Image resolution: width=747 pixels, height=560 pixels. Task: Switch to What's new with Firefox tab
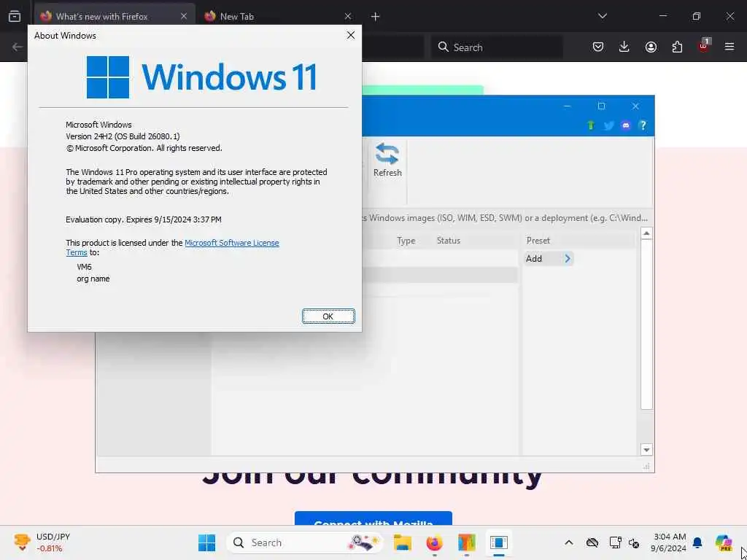point(115,17)
